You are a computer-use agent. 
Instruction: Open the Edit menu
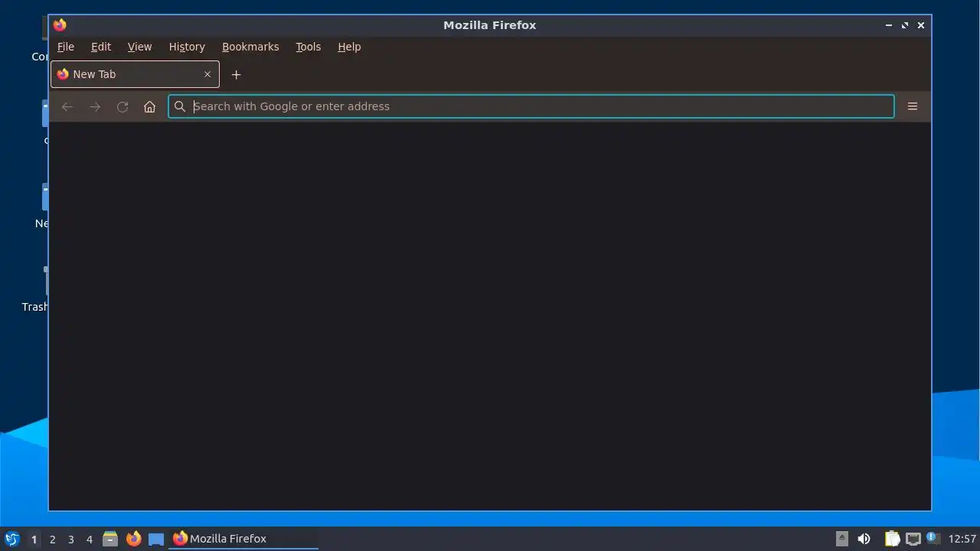[101, 47]
